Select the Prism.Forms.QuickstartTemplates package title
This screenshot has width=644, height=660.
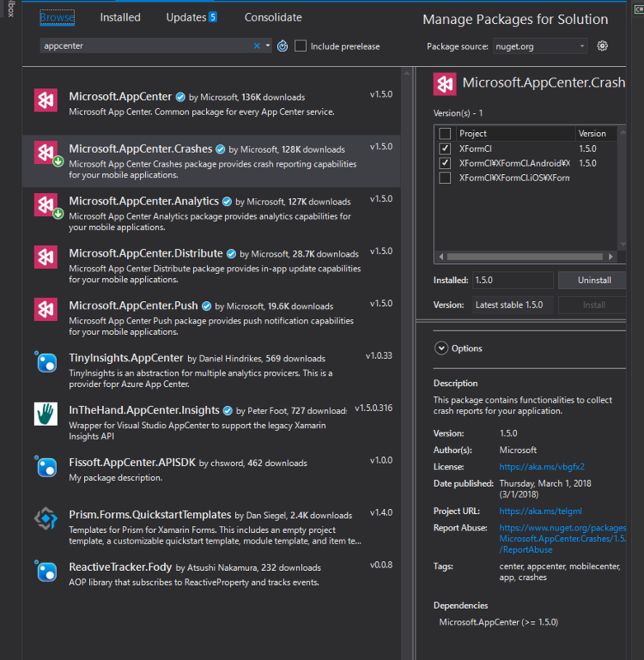150,515
